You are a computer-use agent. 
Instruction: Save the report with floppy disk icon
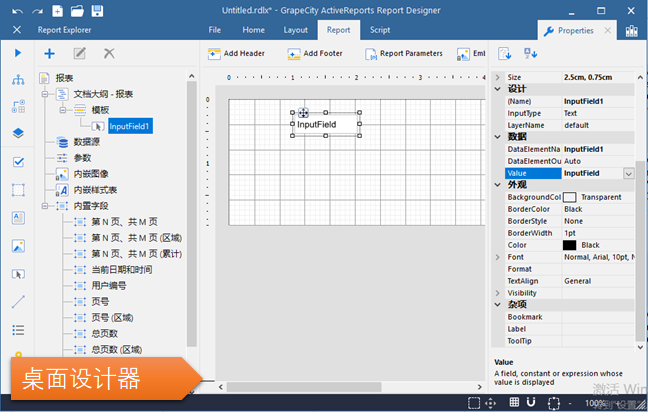[x=97, y=11]
